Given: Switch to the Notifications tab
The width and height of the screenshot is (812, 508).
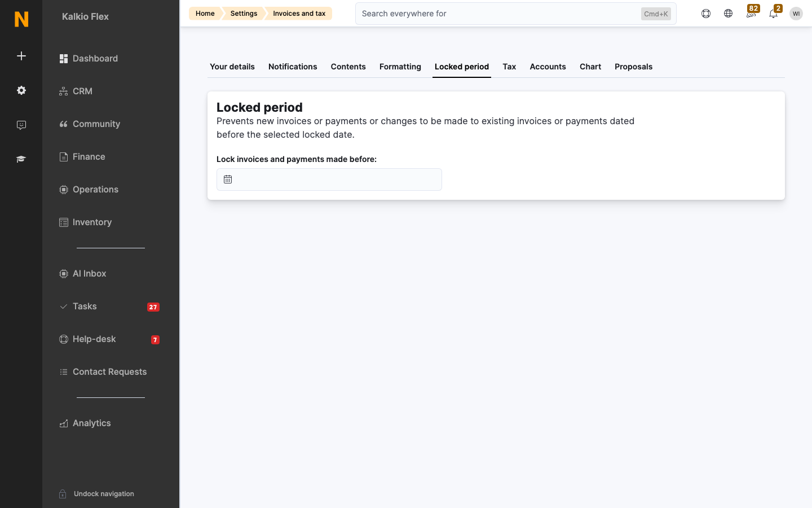Looking at the screenshot, I should pyautogui.click(x=293, y=67).
